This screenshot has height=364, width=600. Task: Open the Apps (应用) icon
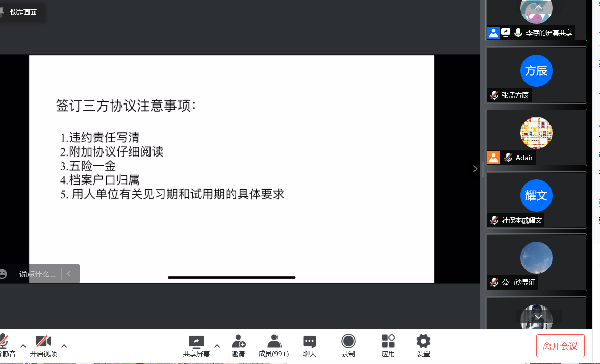tap(388, 342)
